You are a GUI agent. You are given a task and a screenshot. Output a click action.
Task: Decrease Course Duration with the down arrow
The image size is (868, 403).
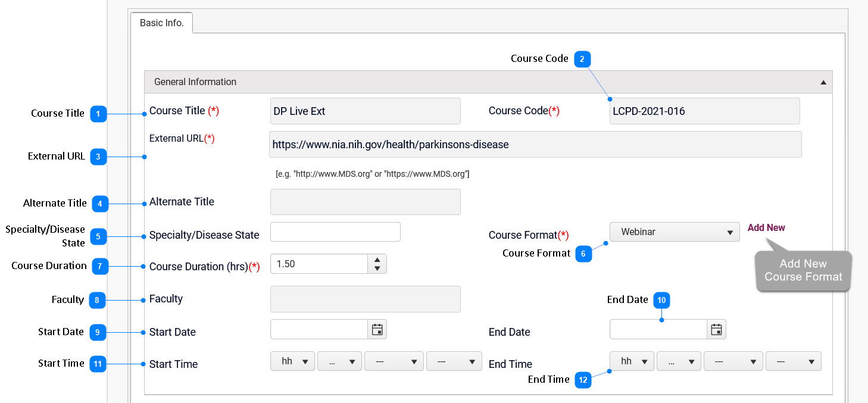pos(377,268)
